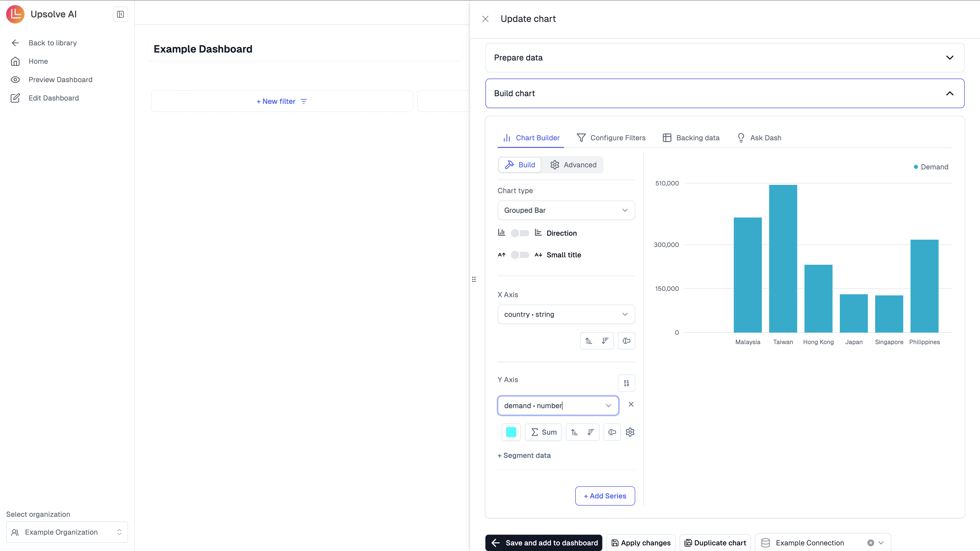This screenshot has width=980, height=551.
Task: Collapse the Build chart section
Action: (725, 94)
